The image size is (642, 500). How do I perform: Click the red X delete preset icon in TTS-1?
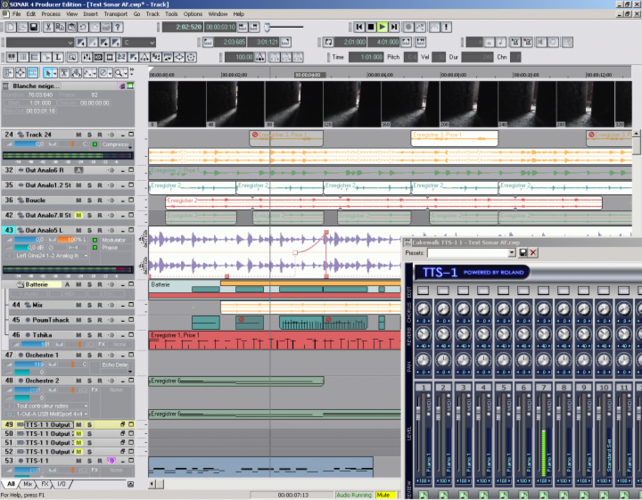click(x=533, y=253)
